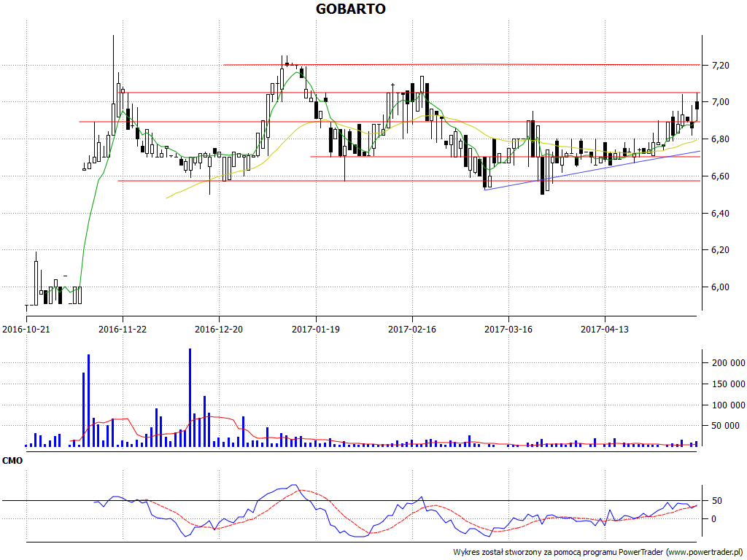Image resolution: width=747 pixels, height=560 pixels.
Task: Select the 2016-10-21 date label
Action: [26, 329]
